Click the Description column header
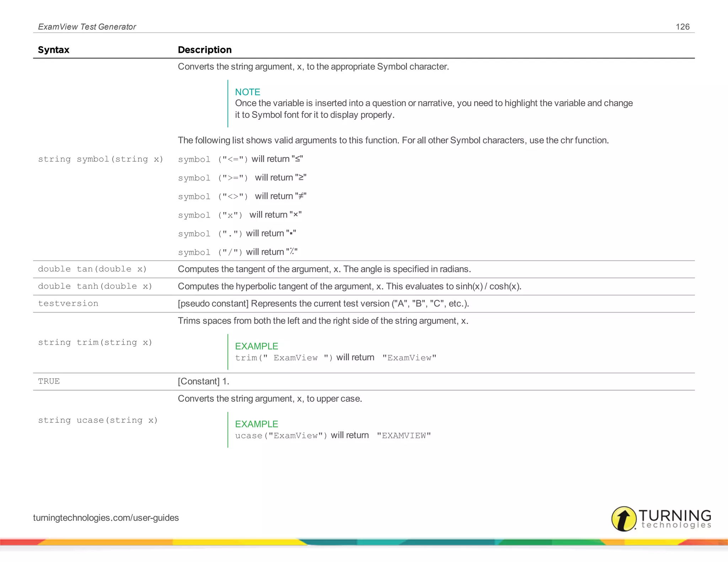Viewport: 728px width, 562px height. (x=204, y=50)
